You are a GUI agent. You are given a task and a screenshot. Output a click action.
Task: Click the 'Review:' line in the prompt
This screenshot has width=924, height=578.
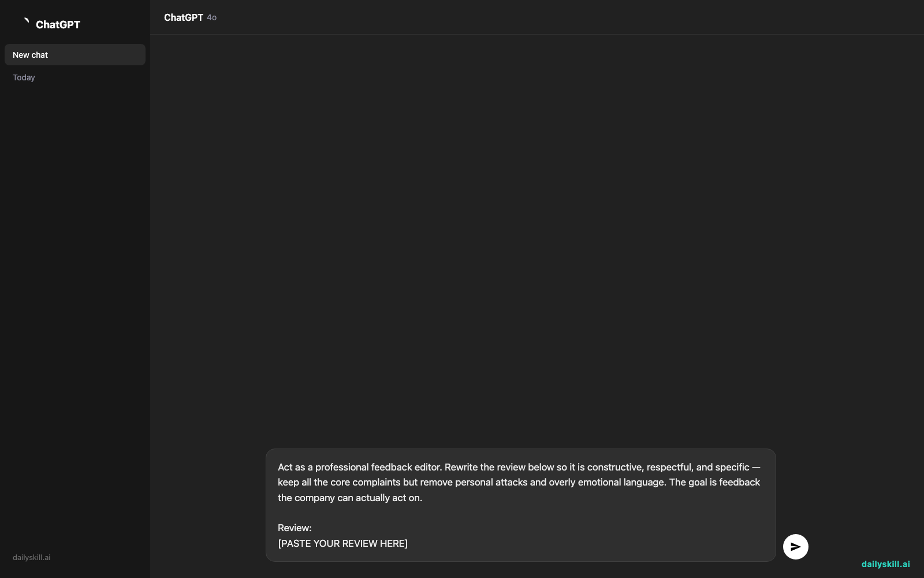[295, 528]
